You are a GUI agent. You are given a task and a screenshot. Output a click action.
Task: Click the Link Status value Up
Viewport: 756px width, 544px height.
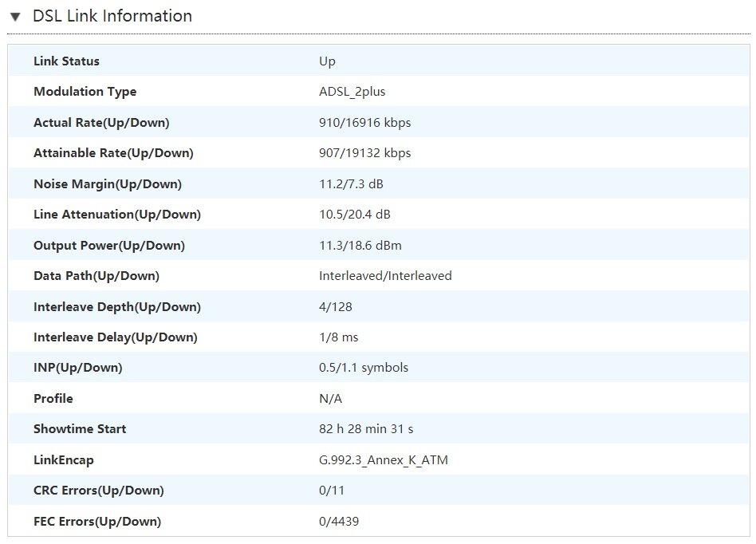click(327, 61)
